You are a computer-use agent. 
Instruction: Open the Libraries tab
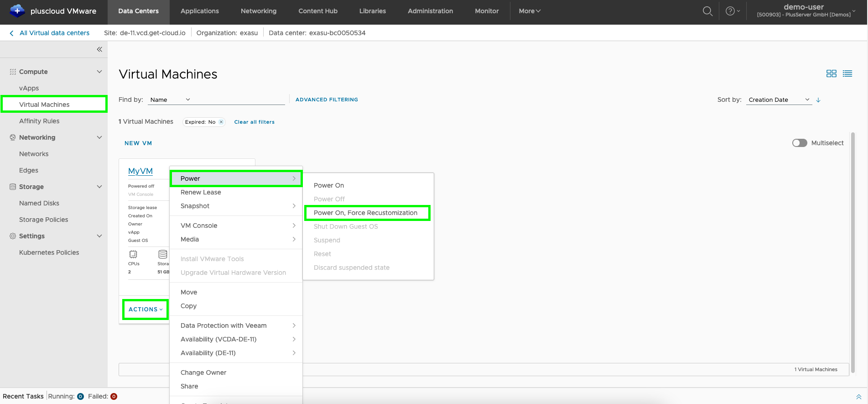[373, 11]
